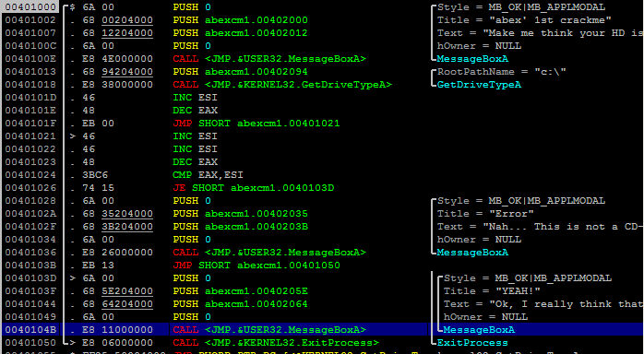Click the GetDriveTypeA comment label

pos(479,85)
